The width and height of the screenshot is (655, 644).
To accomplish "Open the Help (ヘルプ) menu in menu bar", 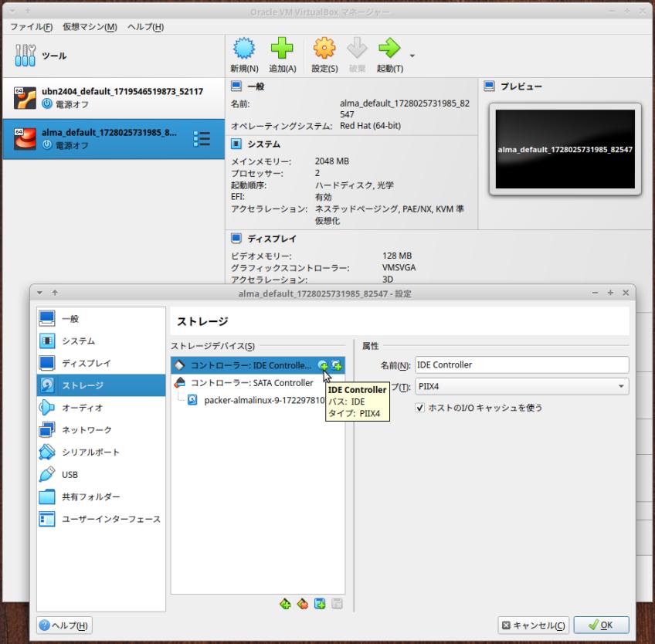I will pyautogui.click(x=145, y=27).
